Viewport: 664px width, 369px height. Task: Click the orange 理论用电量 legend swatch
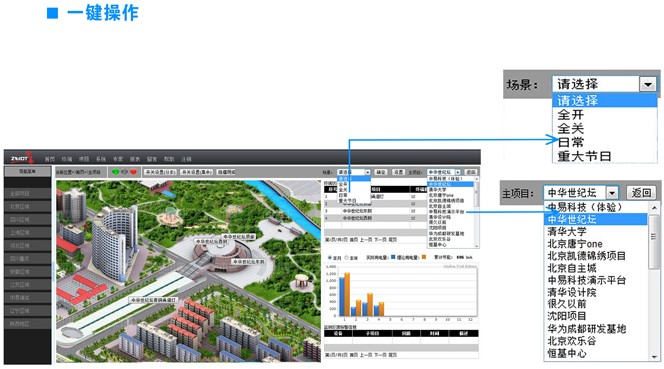point(424,257)
